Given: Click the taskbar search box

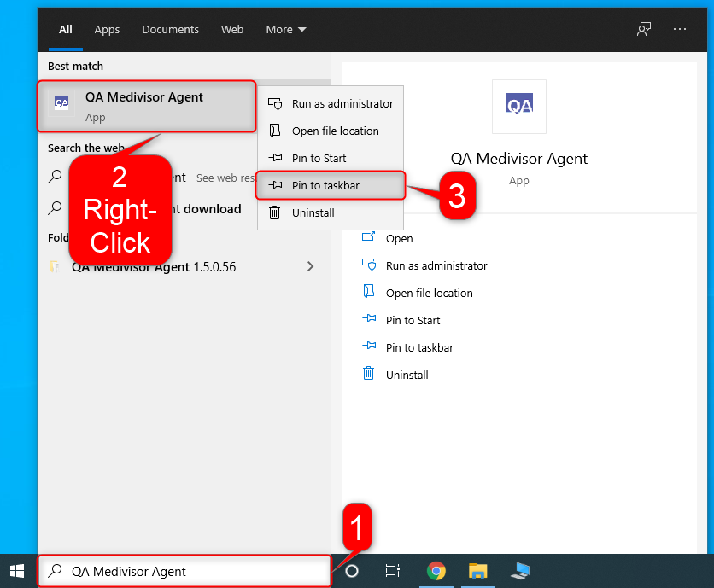Looking at the screenshot, I should click(184, 571).
